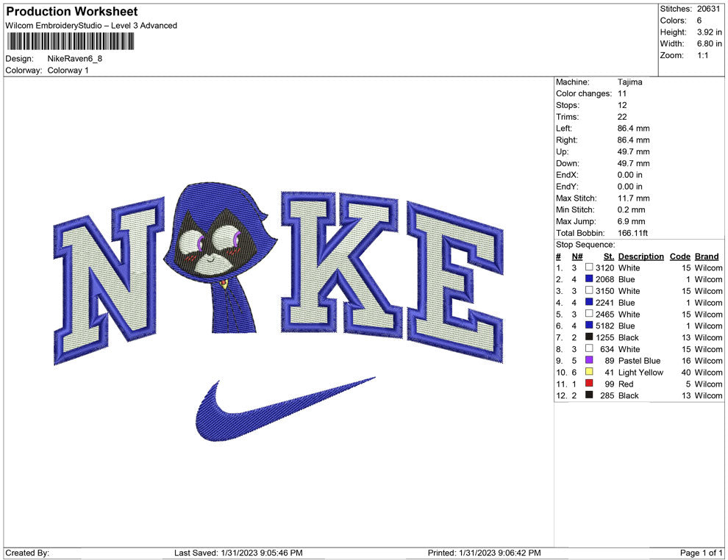Click the black swatch for stop 7
728x560 pixels.
coord(589,337)
